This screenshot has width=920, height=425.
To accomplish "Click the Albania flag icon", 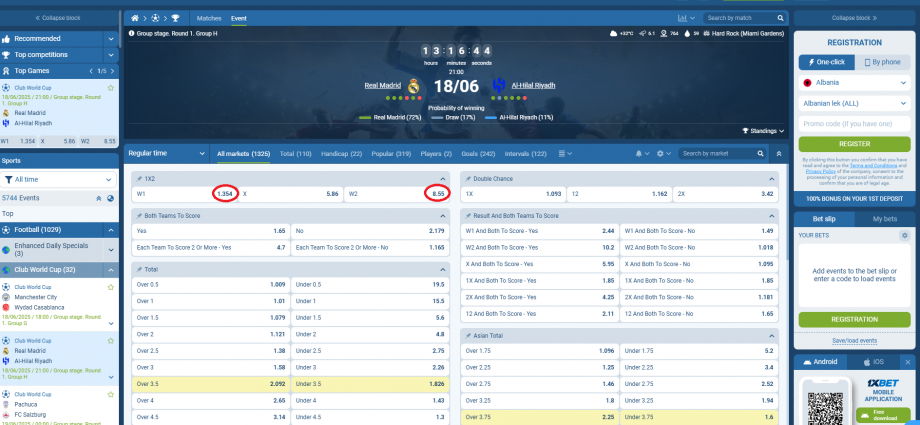I will coord(807,83).
